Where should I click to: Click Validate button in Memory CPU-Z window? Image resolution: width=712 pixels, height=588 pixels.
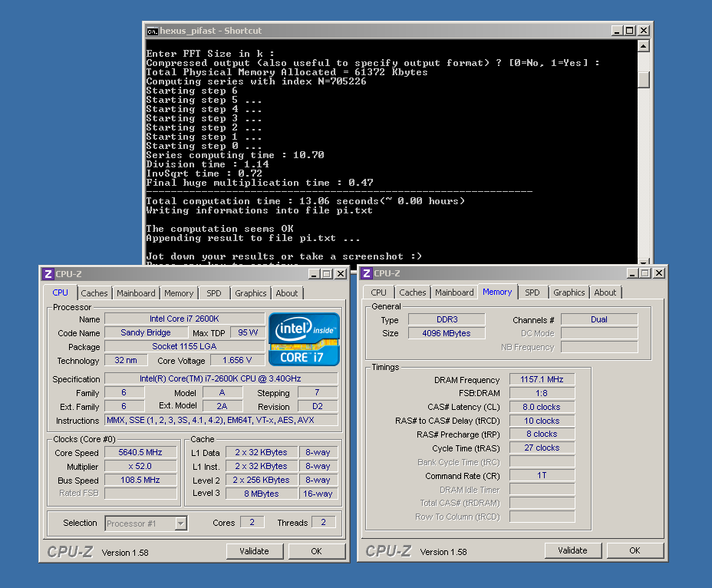[x=572, y=550]
